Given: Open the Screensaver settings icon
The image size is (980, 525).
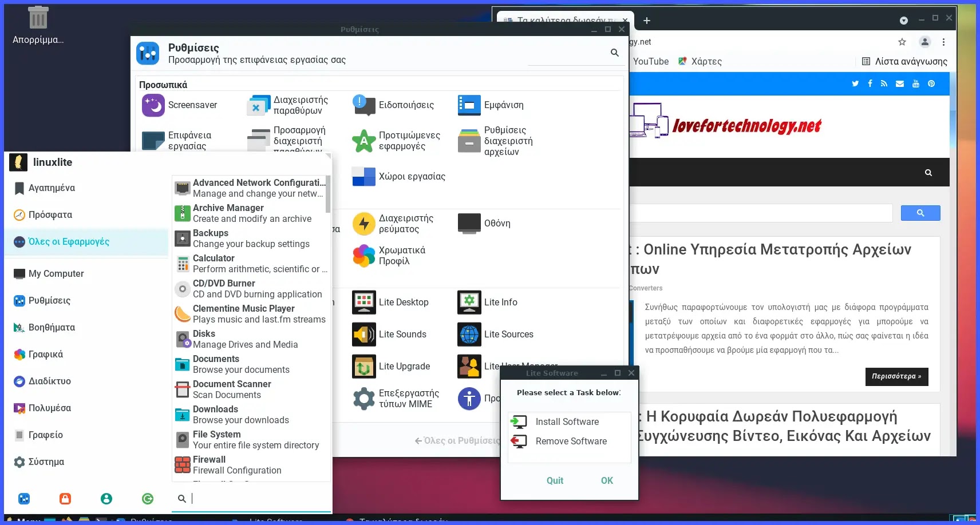Looking at the screenshot, I should click(153, 105).
